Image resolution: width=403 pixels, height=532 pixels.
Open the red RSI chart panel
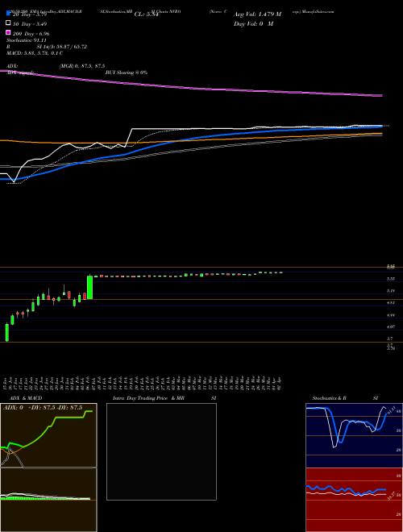point(354,500)
